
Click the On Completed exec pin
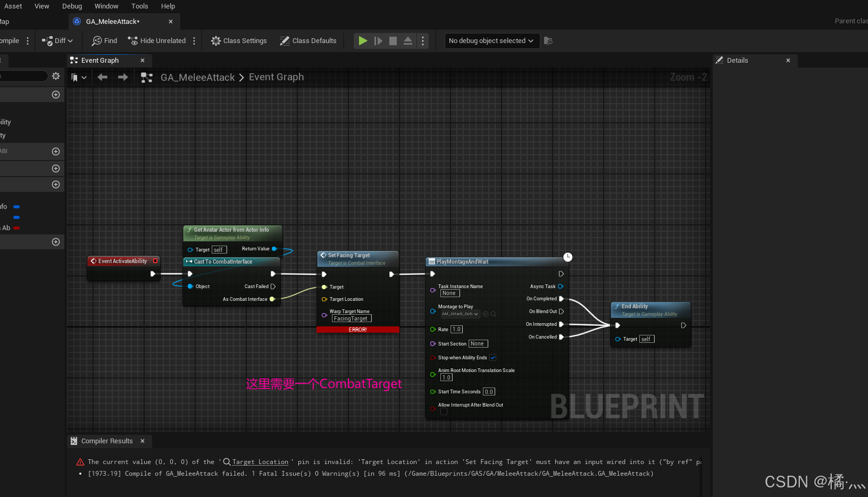coord(561,299)
